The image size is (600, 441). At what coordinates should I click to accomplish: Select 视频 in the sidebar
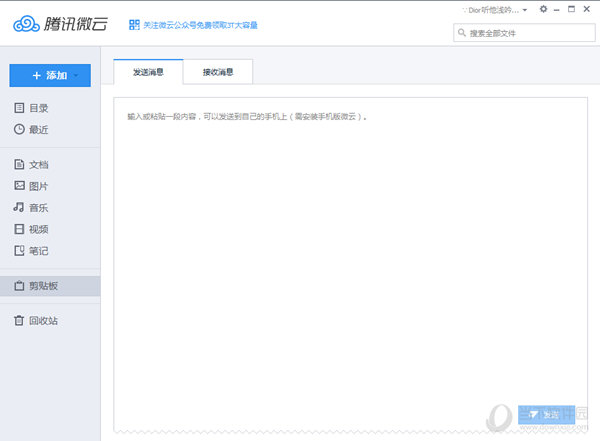(50, 229)
